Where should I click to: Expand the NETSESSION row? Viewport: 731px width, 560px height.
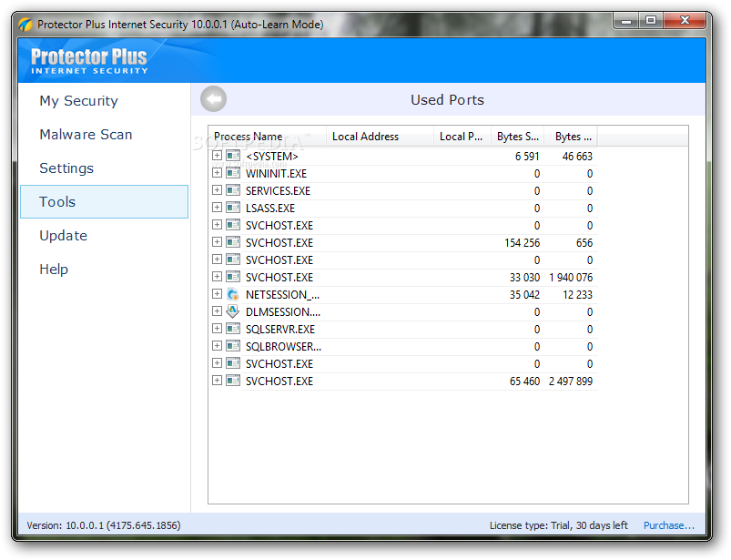[217, 294]
